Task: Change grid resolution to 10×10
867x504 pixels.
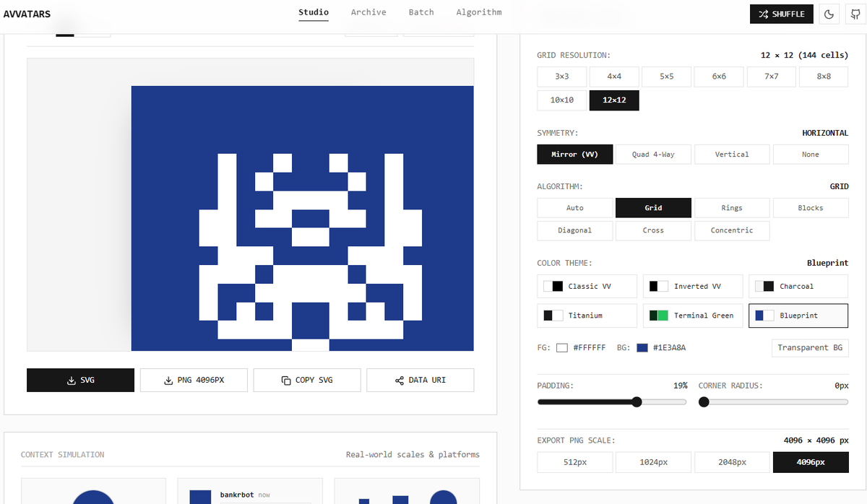Action: pos(562,100)
